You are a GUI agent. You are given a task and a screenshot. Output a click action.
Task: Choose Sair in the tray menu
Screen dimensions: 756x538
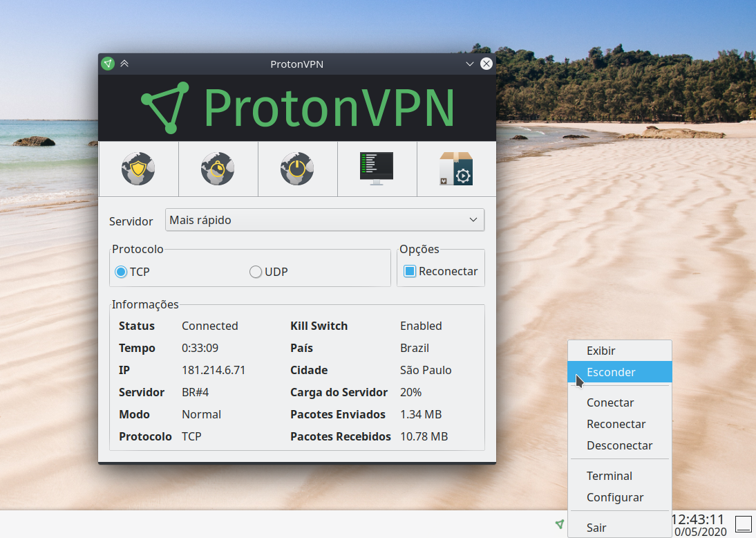click(x=620, y=528)
